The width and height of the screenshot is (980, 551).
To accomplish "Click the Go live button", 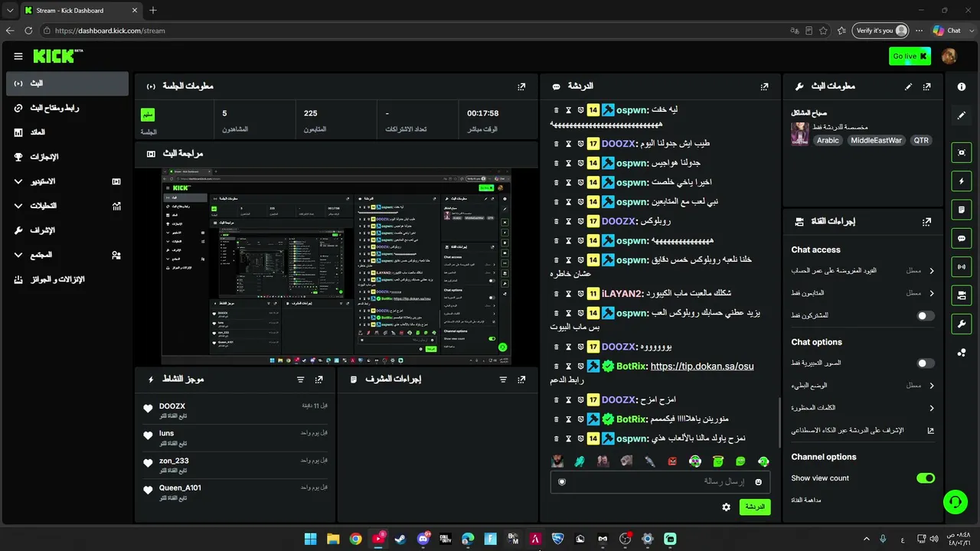I will click(x=910, y=56).
